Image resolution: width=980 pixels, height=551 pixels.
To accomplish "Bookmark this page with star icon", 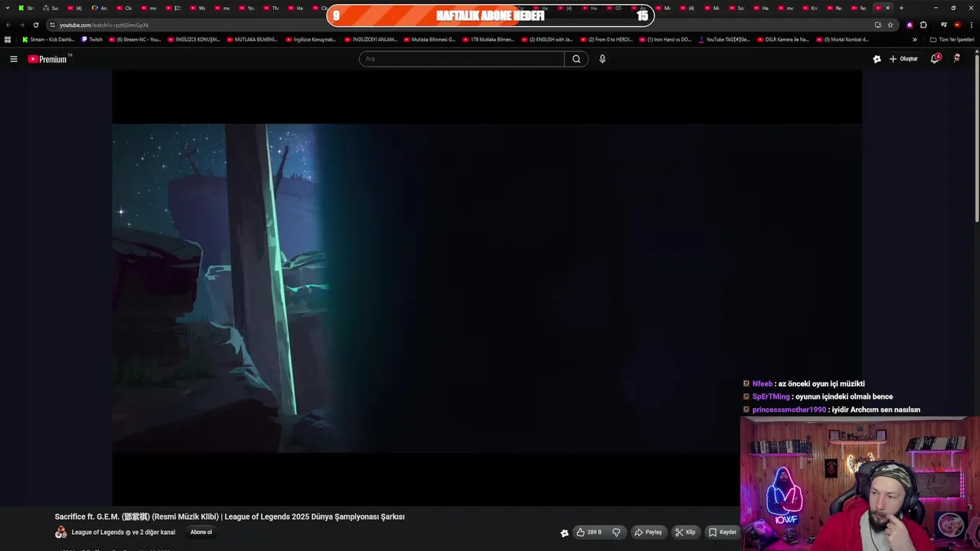I will click(x=890, y=24).
